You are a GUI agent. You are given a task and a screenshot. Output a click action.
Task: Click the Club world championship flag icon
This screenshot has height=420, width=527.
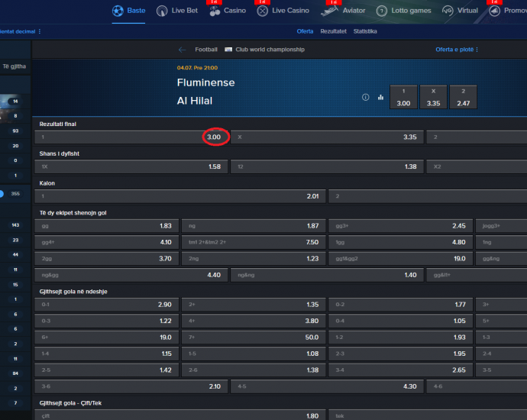(228, 50)
